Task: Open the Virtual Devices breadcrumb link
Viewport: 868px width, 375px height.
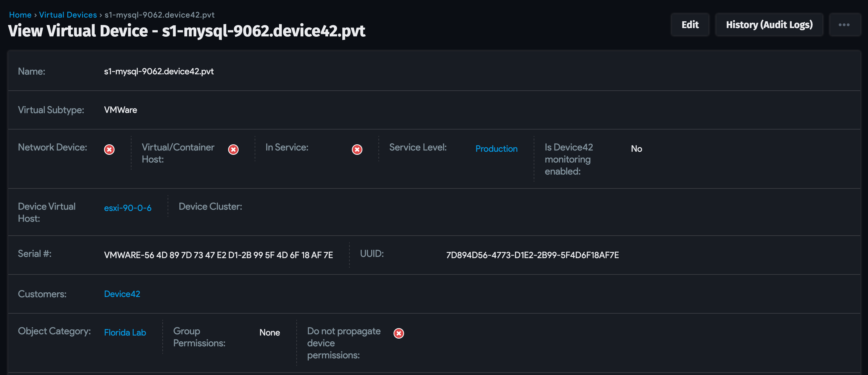Action: click(x=68, y=14)
